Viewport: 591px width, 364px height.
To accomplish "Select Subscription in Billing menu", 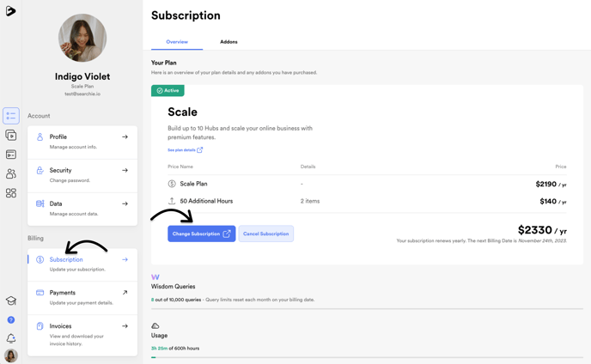I will [x=82, y=264].
